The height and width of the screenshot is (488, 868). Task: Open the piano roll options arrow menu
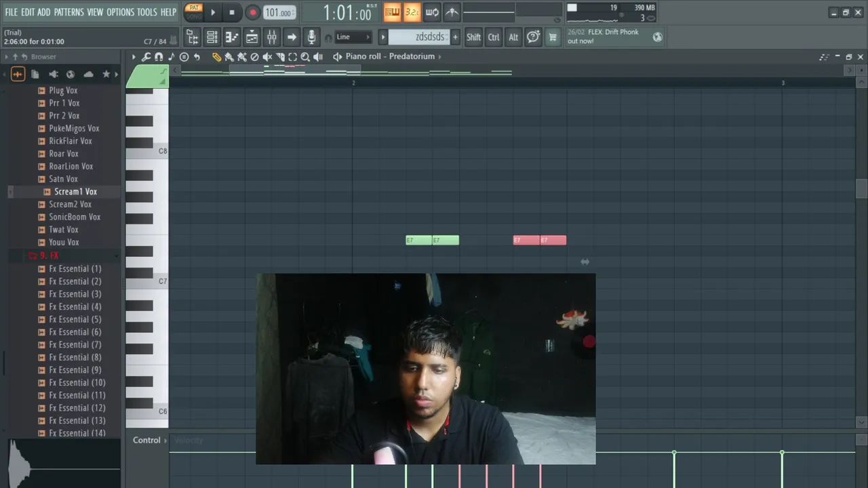pos(134,57)
